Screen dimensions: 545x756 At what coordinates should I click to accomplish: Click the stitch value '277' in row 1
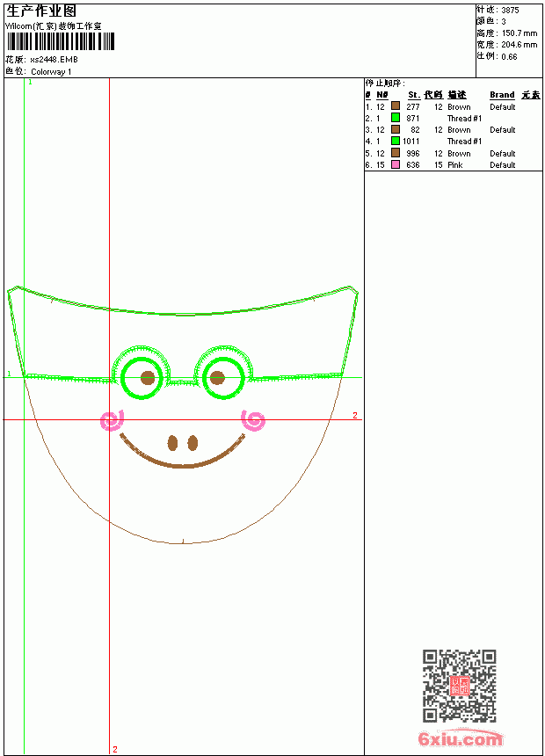(413, 107)
